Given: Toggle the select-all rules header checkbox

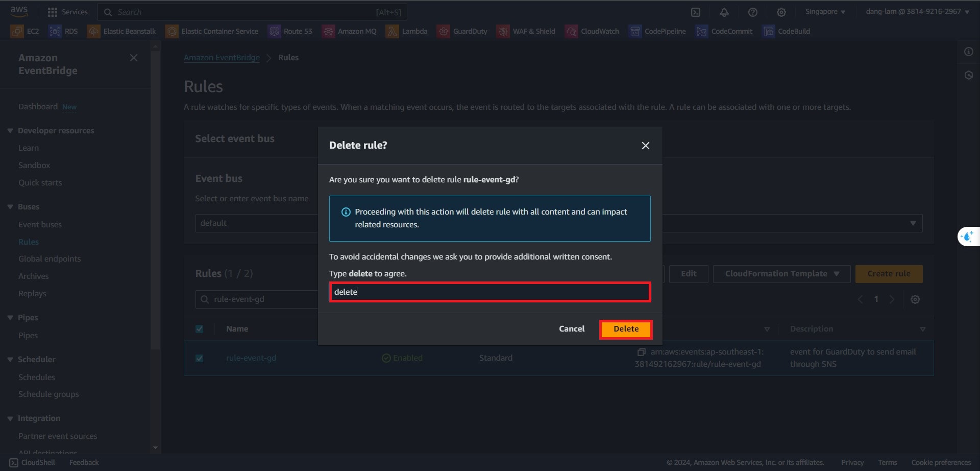Looking at the screenshot, I should [200, 329].
